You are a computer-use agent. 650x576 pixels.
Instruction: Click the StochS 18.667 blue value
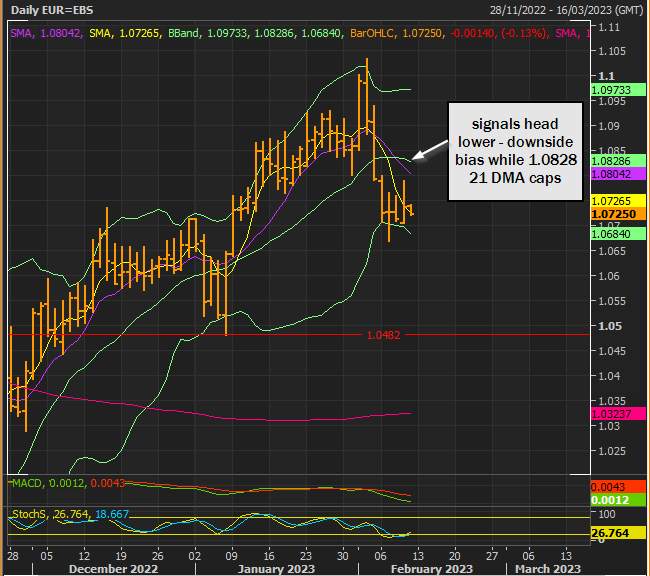[x=112, y=514]
